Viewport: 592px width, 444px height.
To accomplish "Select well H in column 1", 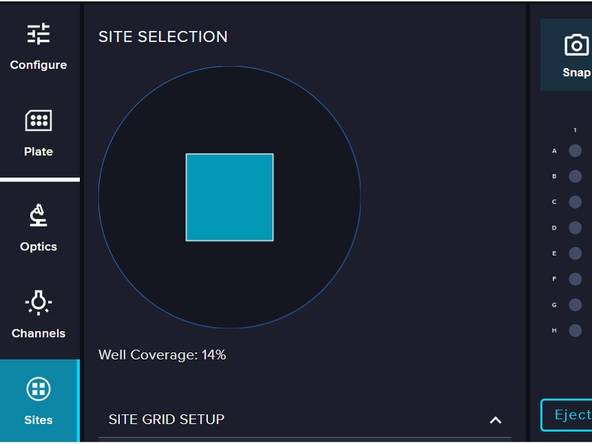I will tap(575, 330).
